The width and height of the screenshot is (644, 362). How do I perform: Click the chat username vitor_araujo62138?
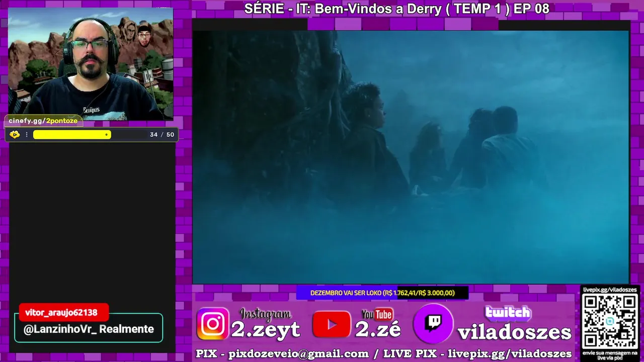[x=61, y=313]
